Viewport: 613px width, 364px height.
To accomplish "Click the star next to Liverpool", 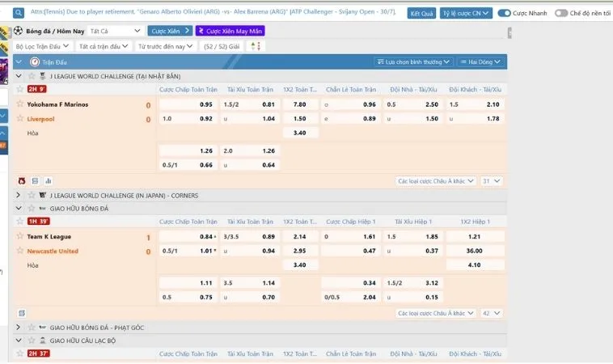I will click(x=20, y=119).
